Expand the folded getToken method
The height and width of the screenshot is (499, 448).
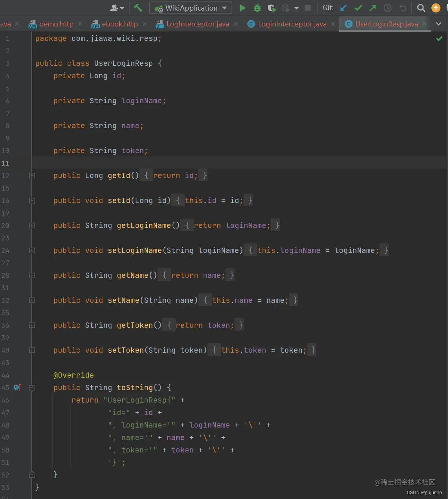point(32,325)
